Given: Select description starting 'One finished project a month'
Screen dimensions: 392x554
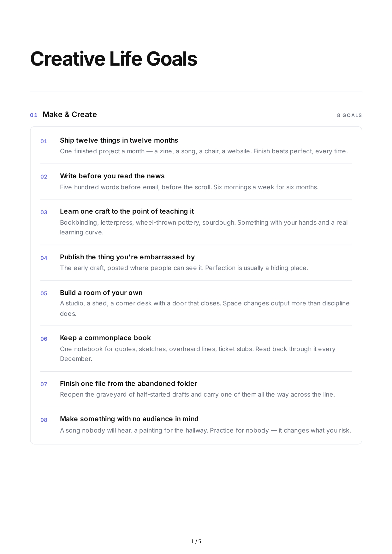Looking at the screenshot, I should click(204, 151).
